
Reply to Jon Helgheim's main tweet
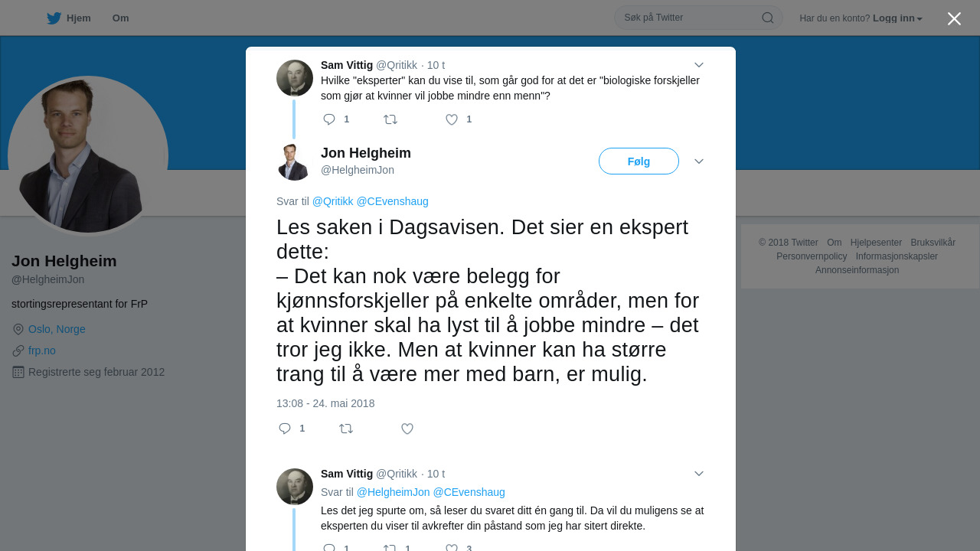(x=285, y=429)
